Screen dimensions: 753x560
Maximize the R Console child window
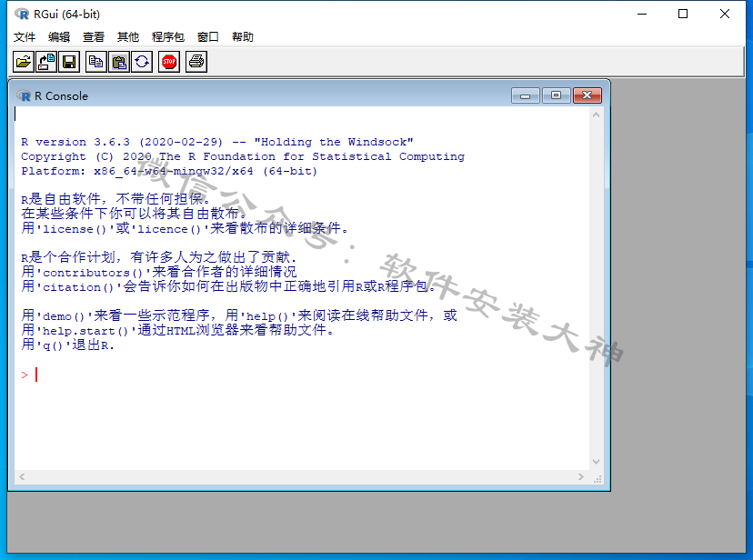click(556, 95)
